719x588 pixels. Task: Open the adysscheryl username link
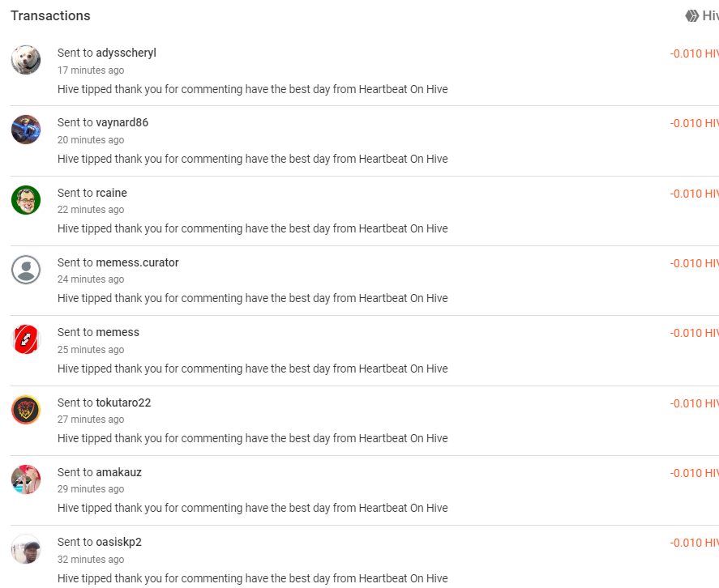tap(126, 53)
